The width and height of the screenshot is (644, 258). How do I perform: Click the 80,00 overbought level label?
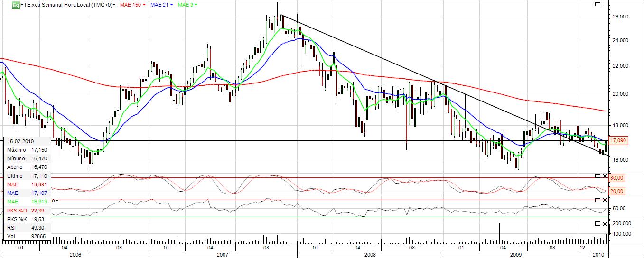617,178
